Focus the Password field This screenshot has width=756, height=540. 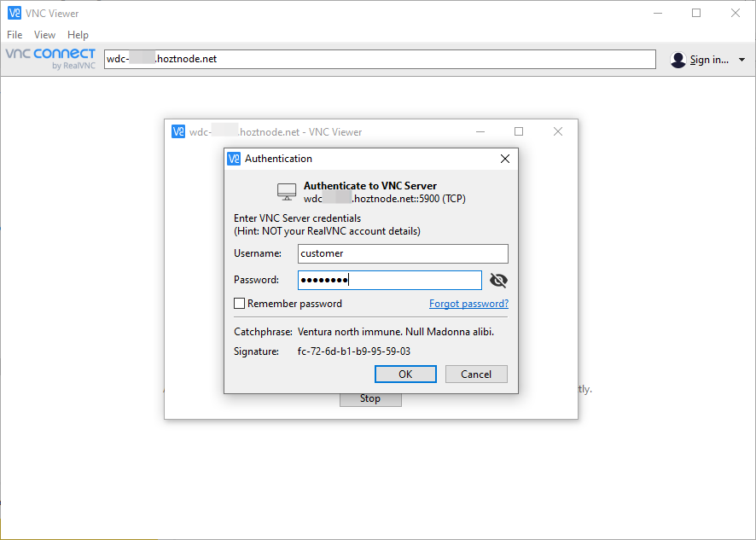tap(390, 280)
